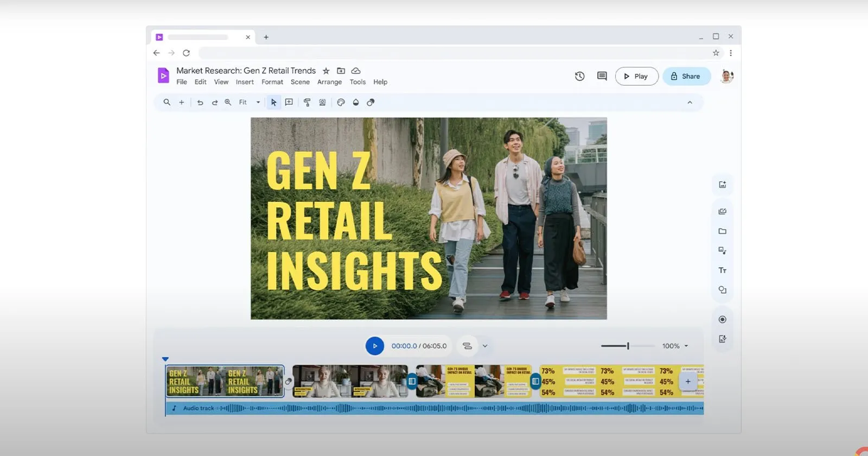Click the theme palette icon
Image resolution: width=868 pixels, height=456 pixels.
point(341,102)
